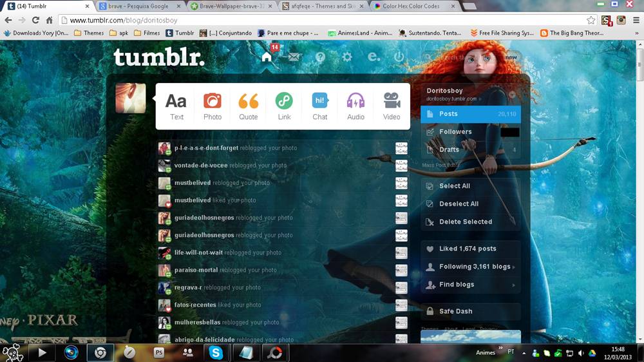Click the browser back arrow
Viewport: 644px width, 362px height.
click(x=8, y=20)
